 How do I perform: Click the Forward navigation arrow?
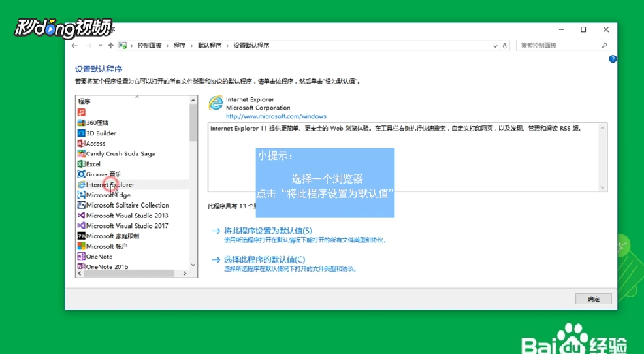89,46
